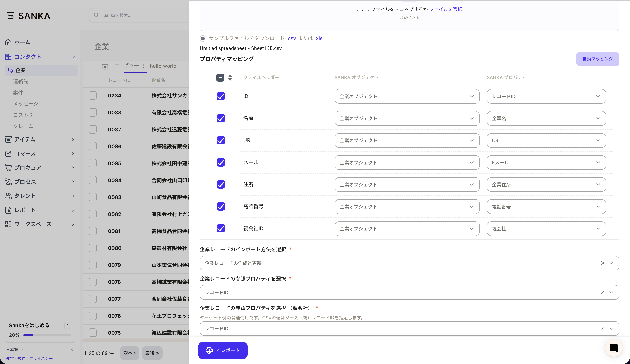Clear the レコードID reference property with X
The height and width of the screenshot is (364, 630).
click(x=602, y=292)
